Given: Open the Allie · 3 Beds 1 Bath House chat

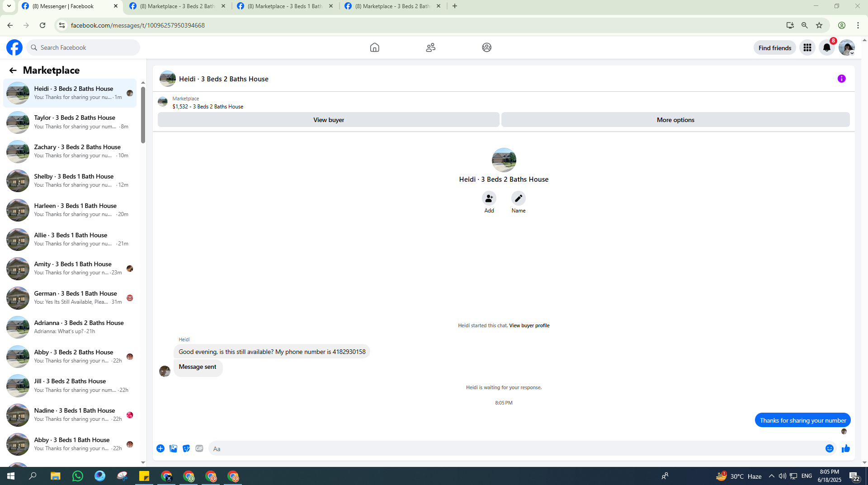Looking at the screenshot, I should click(70, 240).
